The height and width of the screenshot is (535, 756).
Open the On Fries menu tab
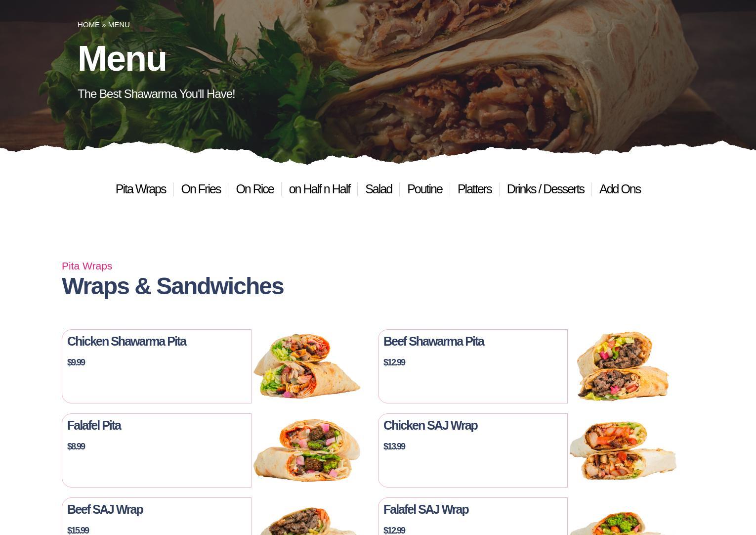click(201, 189)
